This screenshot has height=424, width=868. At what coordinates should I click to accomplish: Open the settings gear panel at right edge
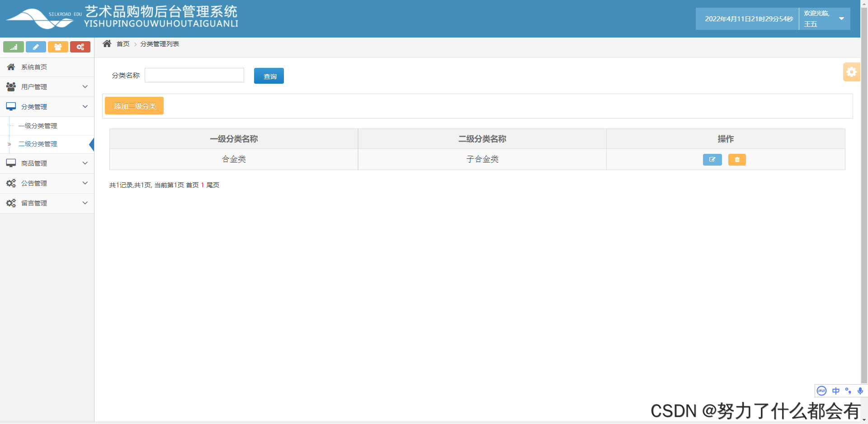[x=851, y=72]
